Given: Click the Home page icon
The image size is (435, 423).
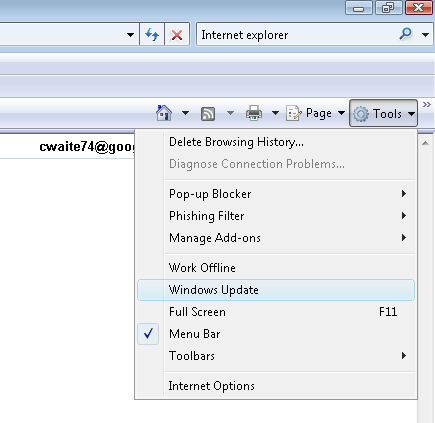Looking at the screenshot, I should click(164, 113).
